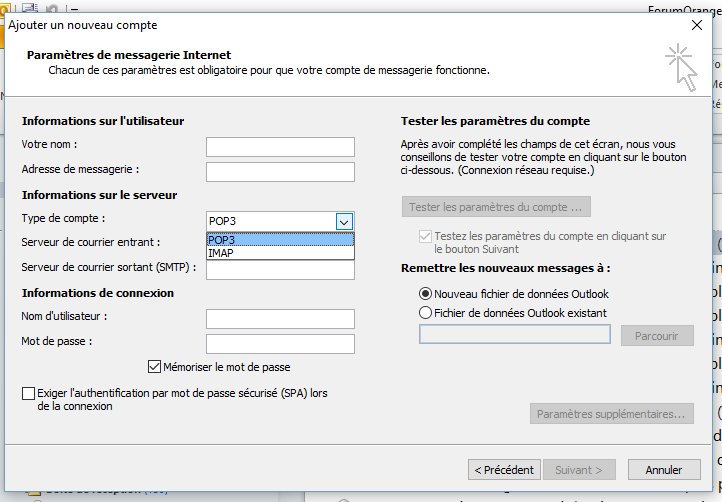Screen dimensions: 722x502
Task: Toggle Mémoriser le mot de passe checkbox
Action: coord(154,367)
